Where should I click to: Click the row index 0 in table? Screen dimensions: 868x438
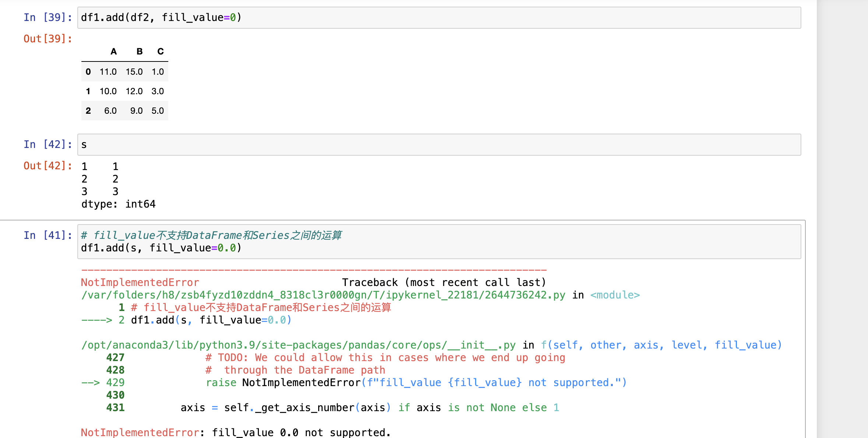pyautogui.click(x=88, y=72)
